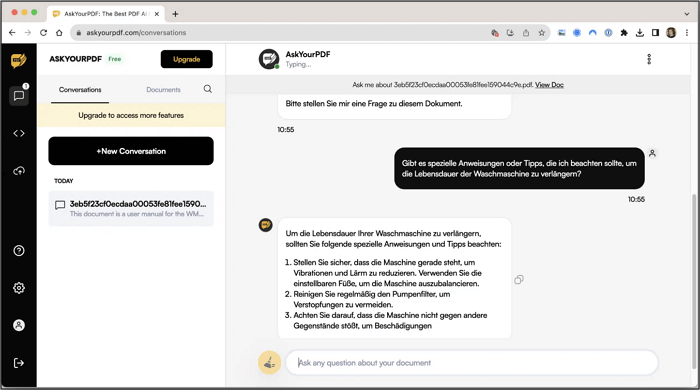The height and width of the screenshot is (390, 700).
Task: Open the settings gear in the sidebar
Action: [19, 288]
